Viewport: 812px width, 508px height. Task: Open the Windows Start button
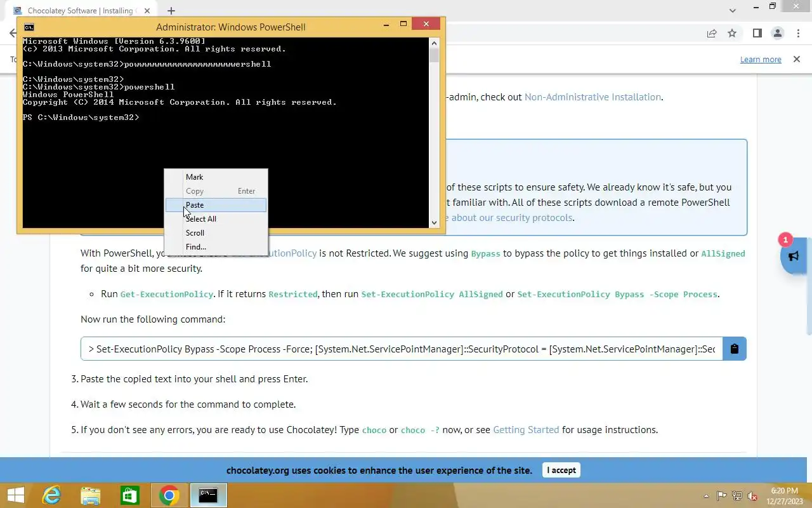click(15, 495)
